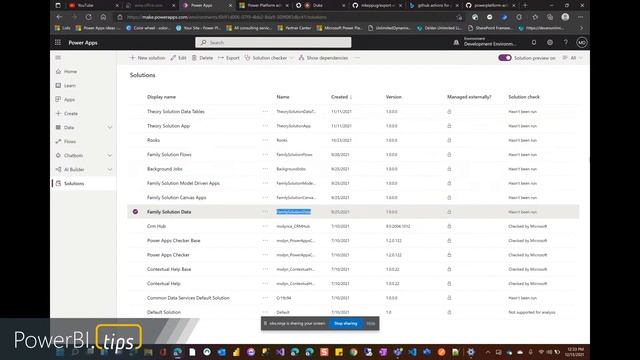Click New solution in the command bar
The height and width of the screenshot is (360, 640).
point(147,58)
